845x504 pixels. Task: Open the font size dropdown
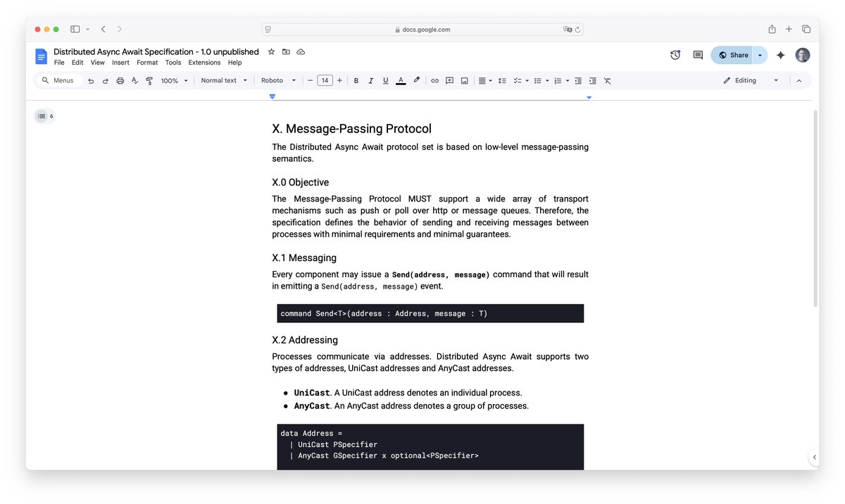click(x=325, y=80)
